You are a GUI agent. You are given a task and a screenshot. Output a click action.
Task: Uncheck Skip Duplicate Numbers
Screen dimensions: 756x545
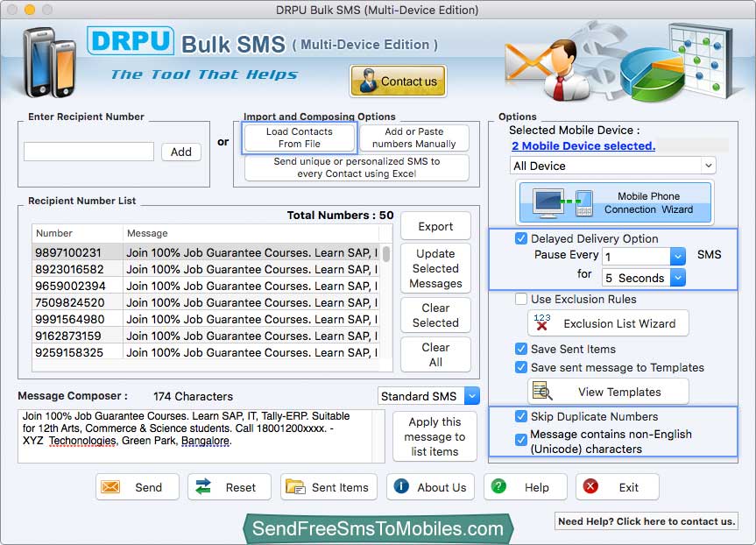(520, 416)
